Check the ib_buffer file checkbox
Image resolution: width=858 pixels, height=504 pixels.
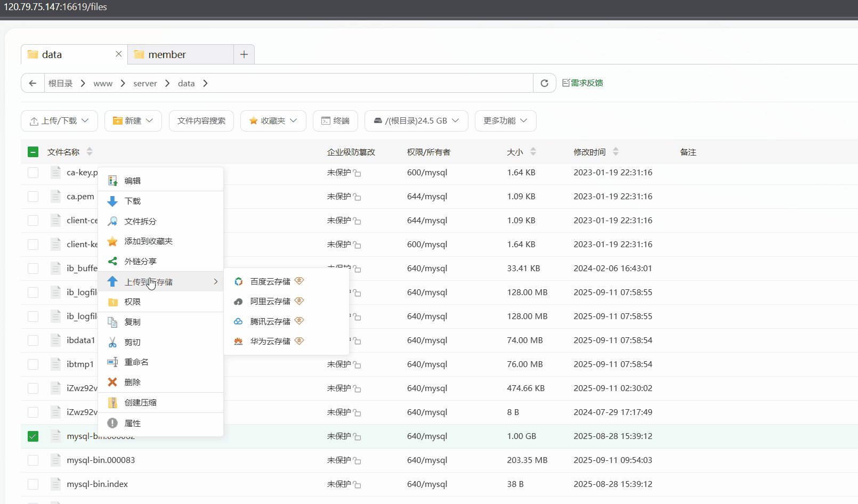click(33, 269)
